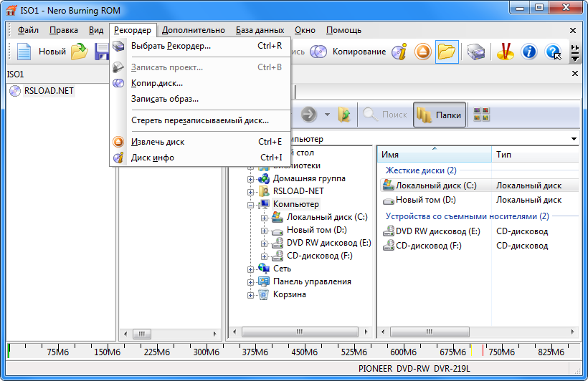Choose Диск инфо menu entry
Image resolution: width=588 pixels, height=381 pixels.
point(200,158)
